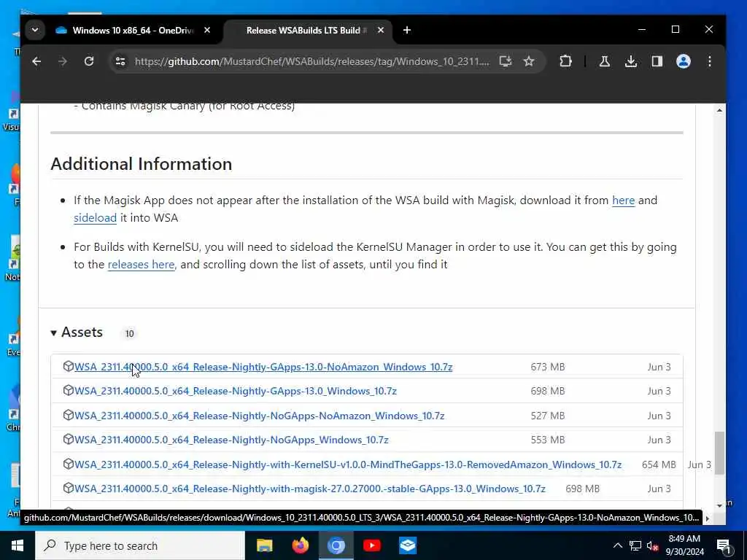Open a new browser tab
The image size is (747, 560).
[x=407, y=30]
